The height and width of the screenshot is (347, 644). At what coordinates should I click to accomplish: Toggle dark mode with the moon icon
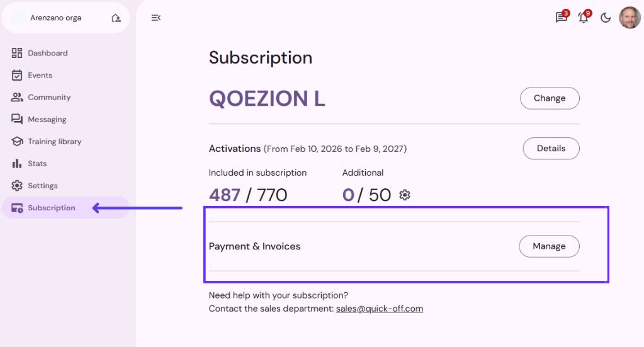(606, 18)
